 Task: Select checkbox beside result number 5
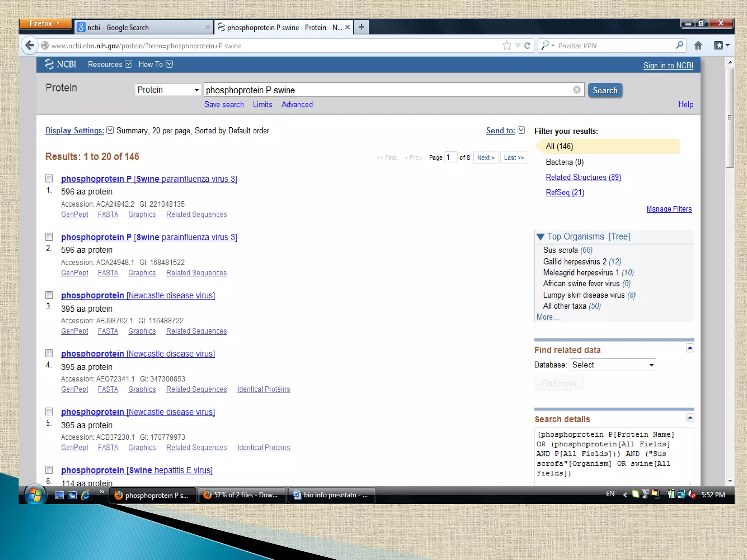(x=49, y=412)
